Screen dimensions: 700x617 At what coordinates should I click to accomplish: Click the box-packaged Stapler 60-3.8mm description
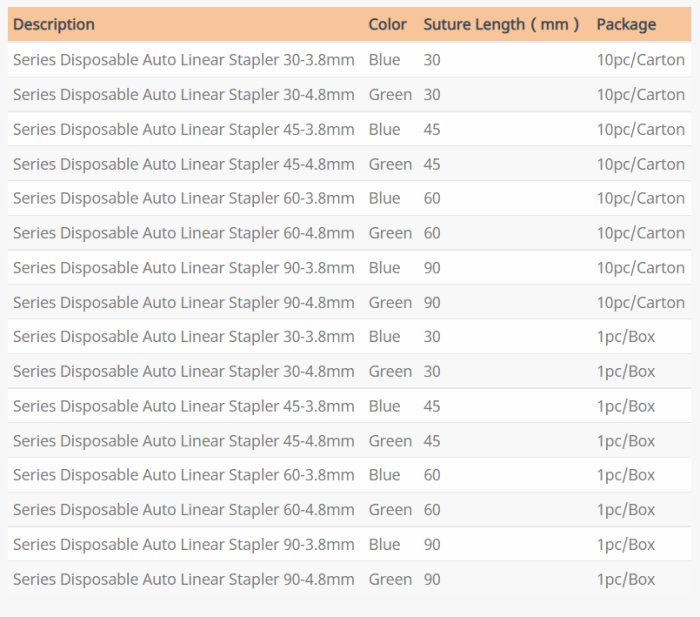click(x=183, y=475)
